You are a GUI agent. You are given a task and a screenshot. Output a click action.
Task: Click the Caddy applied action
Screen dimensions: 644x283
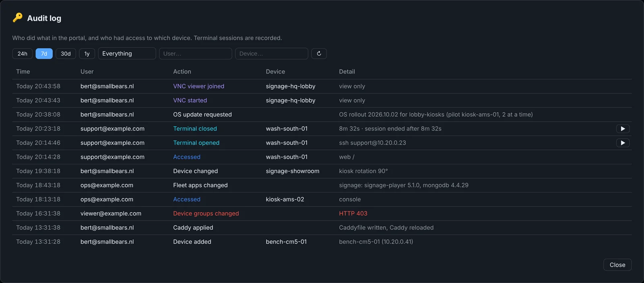coord(193,228)
